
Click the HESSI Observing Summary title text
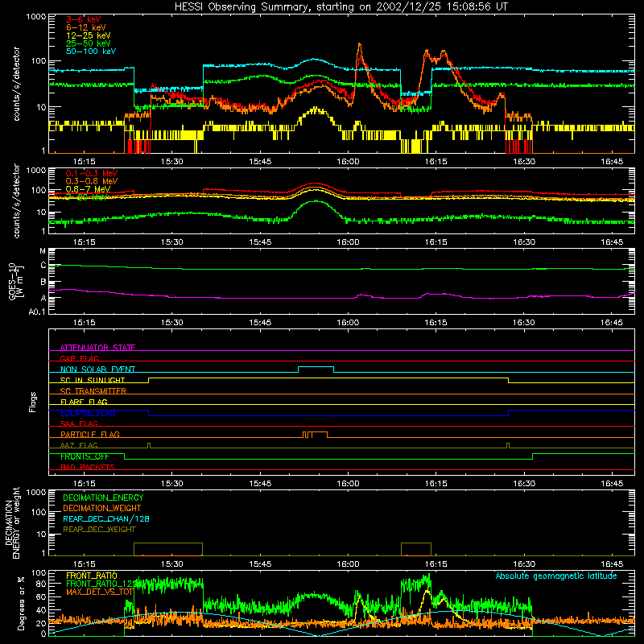click(x=341, y=6)
